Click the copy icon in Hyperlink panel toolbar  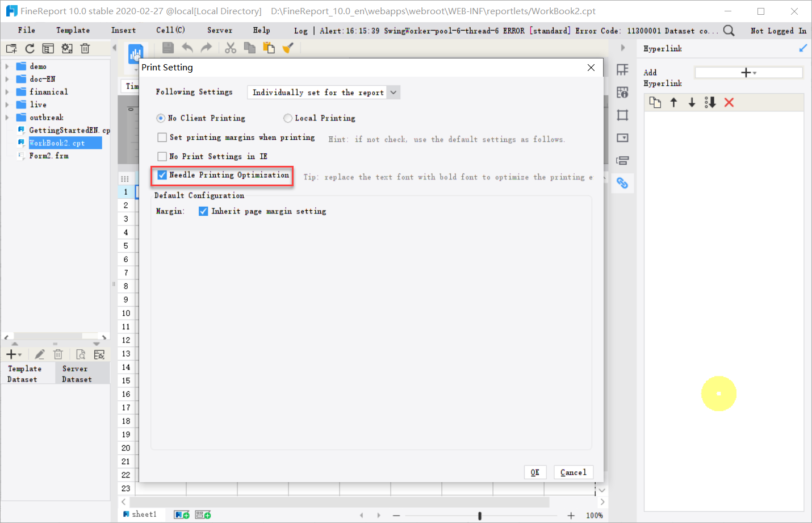click(655, 103)
